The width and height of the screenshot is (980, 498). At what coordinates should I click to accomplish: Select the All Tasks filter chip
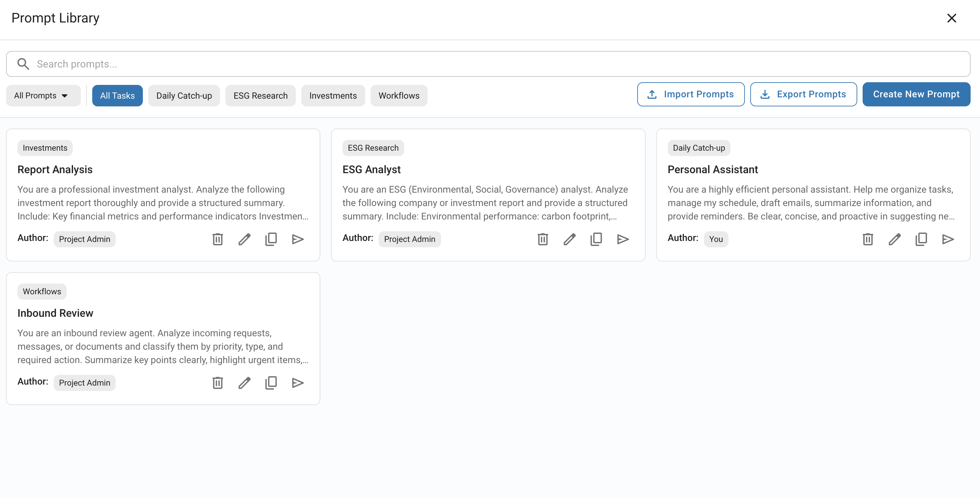tap(117, 96)
